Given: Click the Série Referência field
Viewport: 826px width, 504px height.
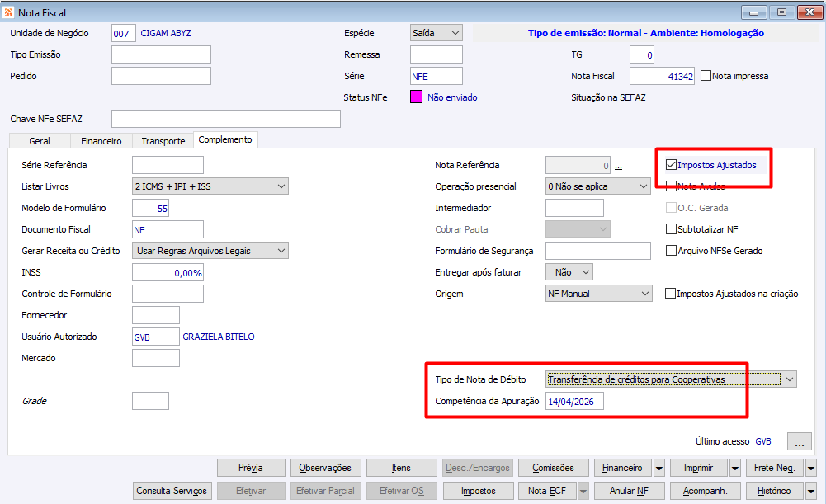Looking at the screenshot, I should 168,165.
